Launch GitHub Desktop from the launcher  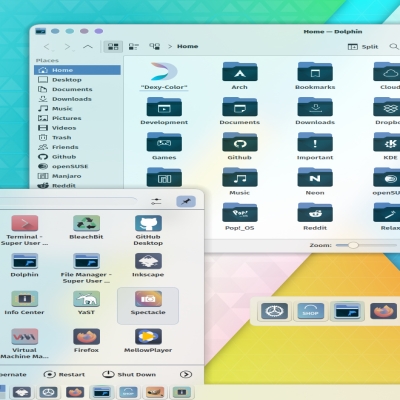point(148,230)
